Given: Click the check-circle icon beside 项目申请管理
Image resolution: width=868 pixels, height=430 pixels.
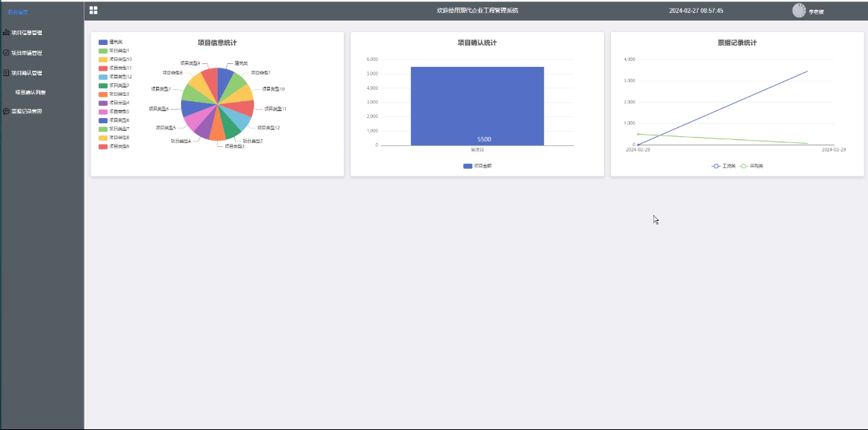Looking at the screenshot, I should click(6, 53).
